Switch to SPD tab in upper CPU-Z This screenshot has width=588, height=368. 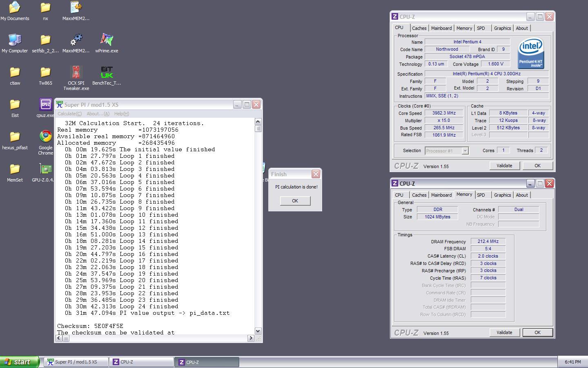[x=481, y=28]
